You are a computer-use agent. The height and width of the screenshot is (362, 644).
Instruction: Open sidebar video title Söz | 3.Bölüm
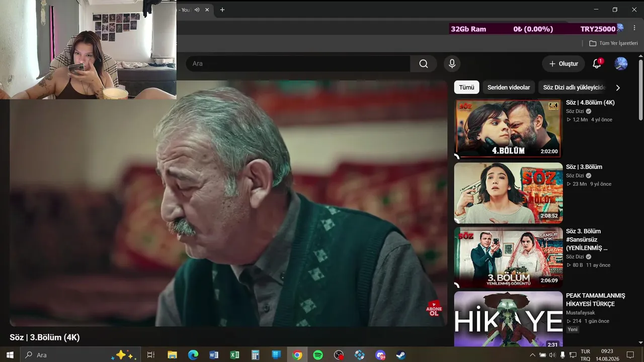[x=584, y=167]
